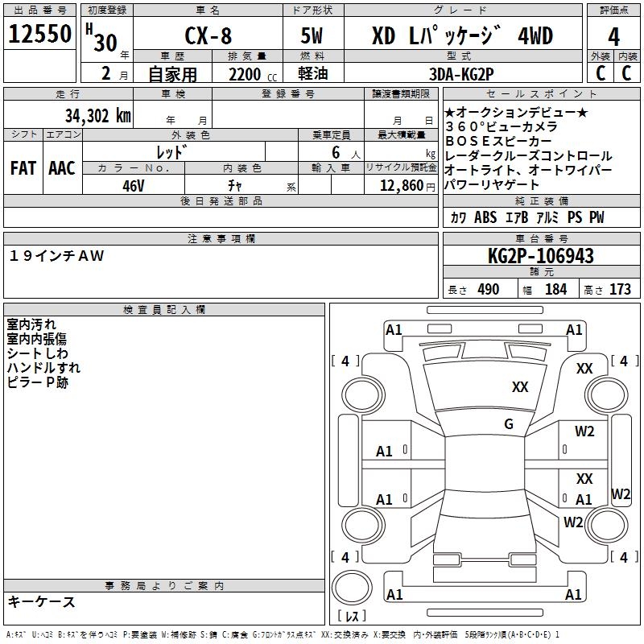Select inspector note 室内内張傷
The height and width of the screenshot is (644, 644).
pos(36,339)
